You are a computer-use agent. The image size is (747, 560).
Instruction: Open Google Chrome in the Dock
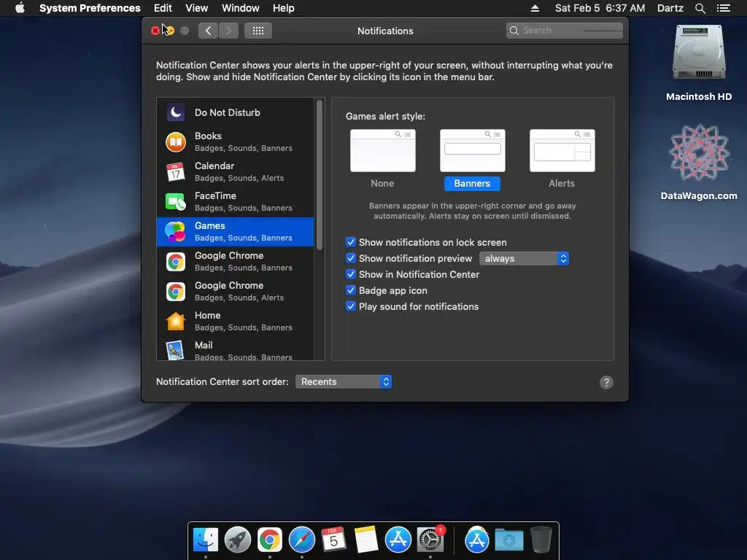pos(270,540)
